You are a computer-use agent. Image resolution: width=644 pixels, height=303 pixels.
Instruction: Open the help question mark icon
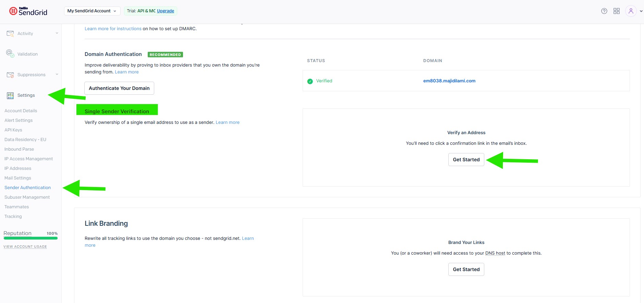pyautogui.click(x=604, y=11)
